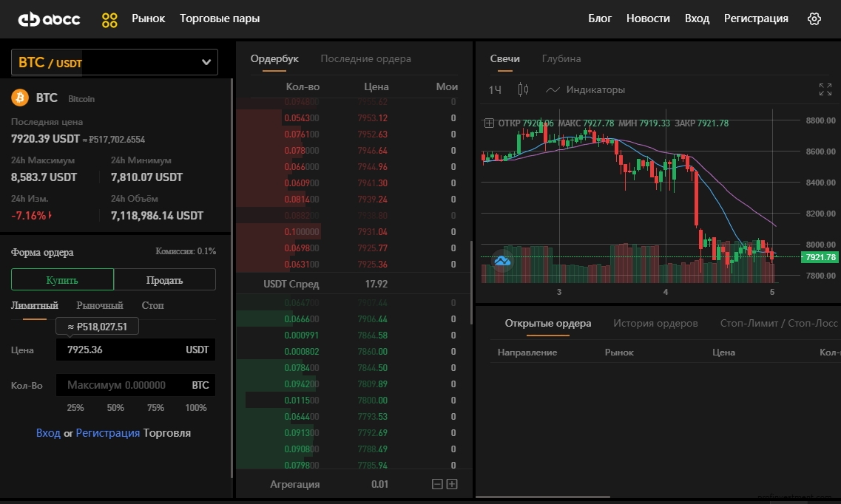Choose Рыночный order type

(x=100, y=305)
